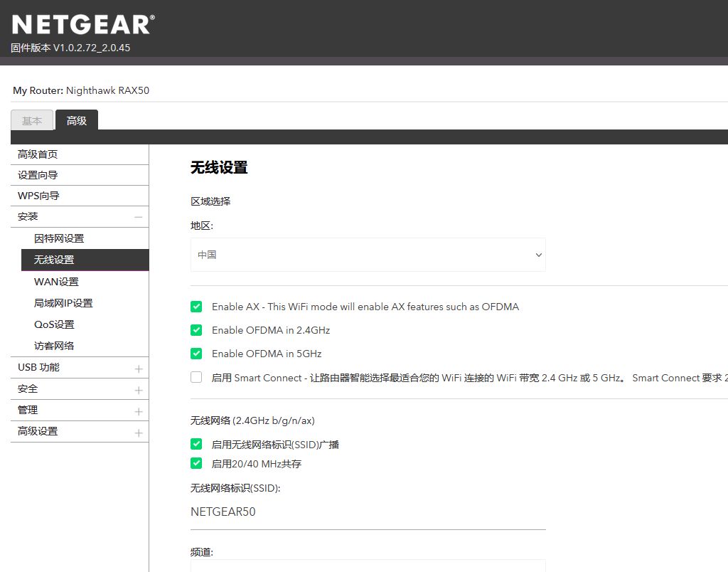Click the NETGEAR logo
Screen dimensions: 728x572
(x=82, y=24)
